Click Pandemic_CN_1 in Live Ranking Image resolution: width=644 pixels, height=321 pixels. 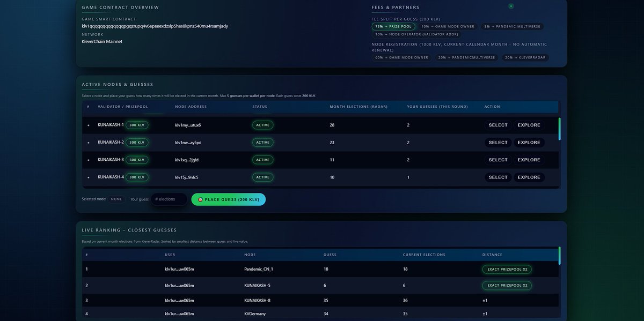[x=259, y=269]
